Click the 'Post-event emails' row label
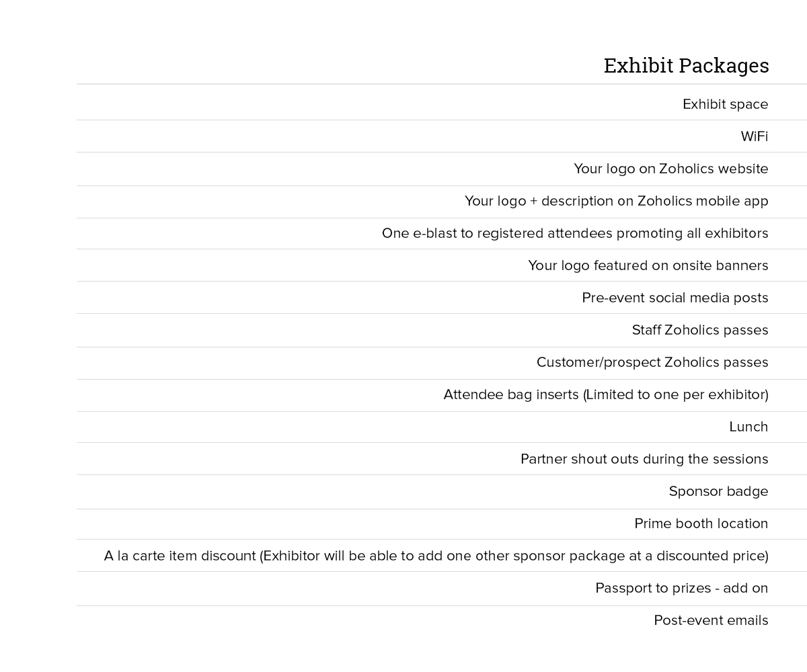Image resolution: width=807 pixels, height=672 pixels. (711, 620)
